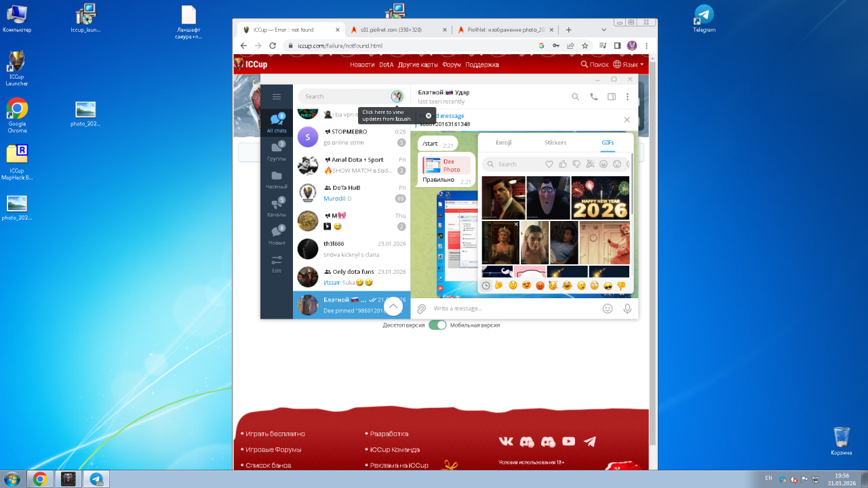Screen dimensions: 868x488
Task: Switch to the Pic4Net изображение photo tab
Action: [505, 30]
